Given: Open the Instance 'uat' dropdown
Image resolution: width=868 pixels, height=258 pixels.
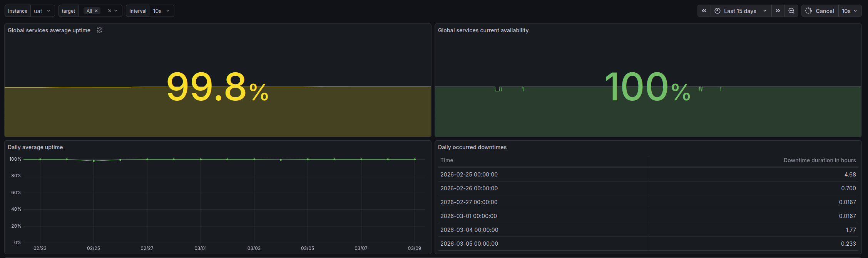Looking at the screenshot, I should [42, 11].
